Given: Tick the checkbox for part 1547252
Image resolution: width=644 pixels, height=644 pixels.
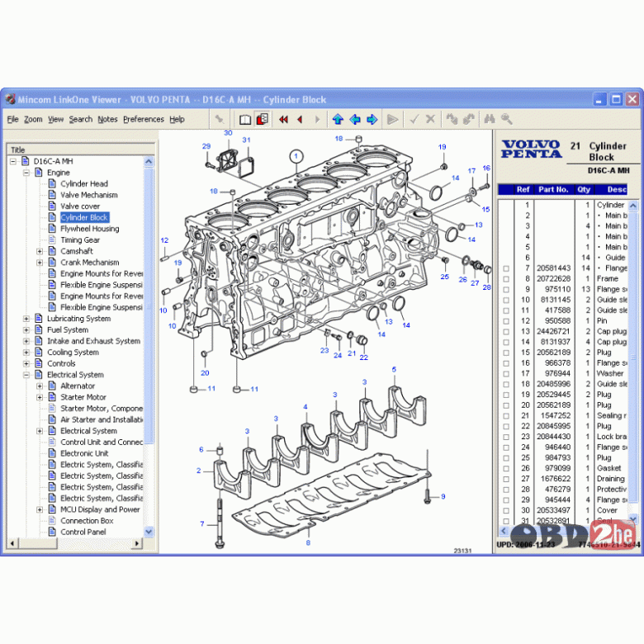Looking at the screenshot, I should click(506, 416).
